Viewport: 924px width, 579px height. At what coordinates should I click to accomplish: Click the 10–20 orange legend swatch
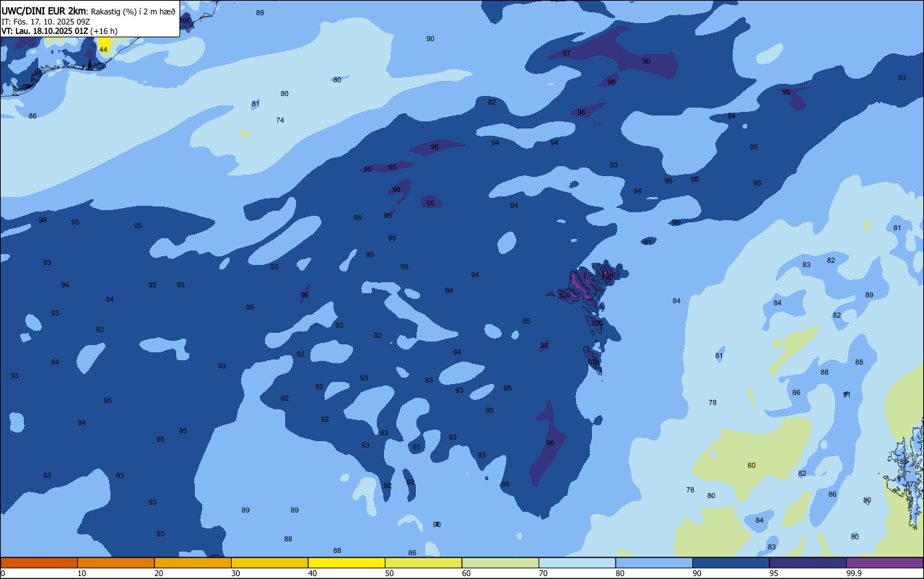(x=115, y=562)
